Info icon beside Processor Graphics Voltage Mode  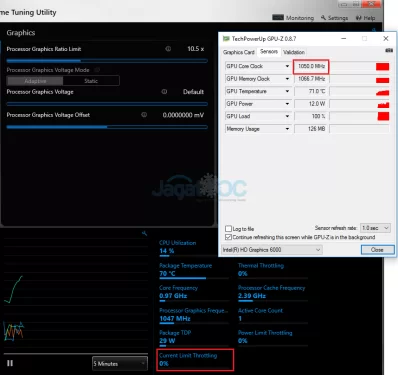97,70
